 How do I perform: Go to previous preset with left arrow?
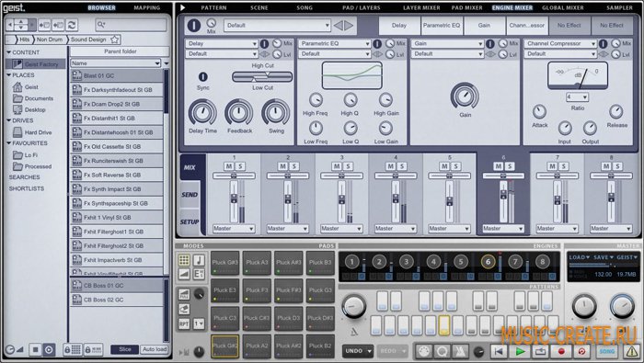(339, 26)
